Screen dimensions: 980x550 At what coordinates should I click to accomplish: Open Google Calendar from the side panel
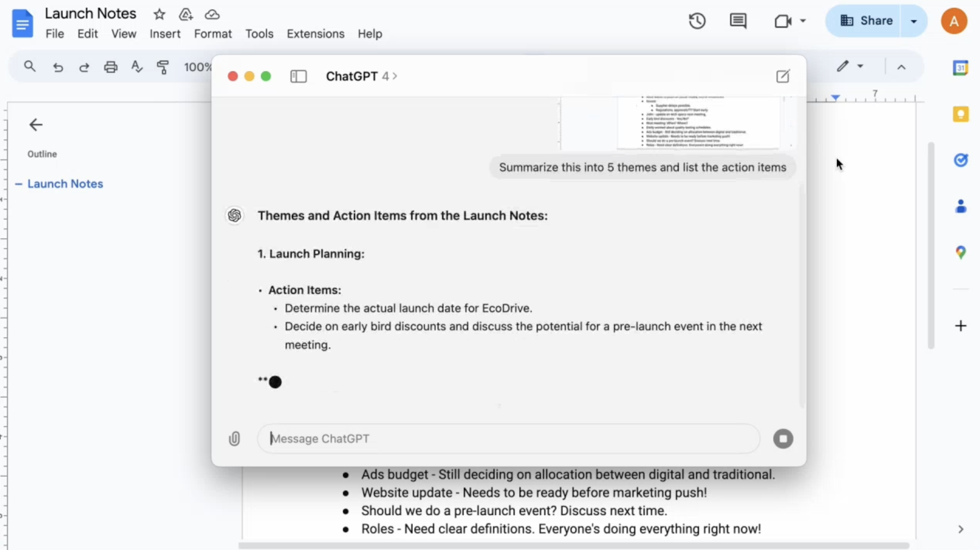[960, 67]
